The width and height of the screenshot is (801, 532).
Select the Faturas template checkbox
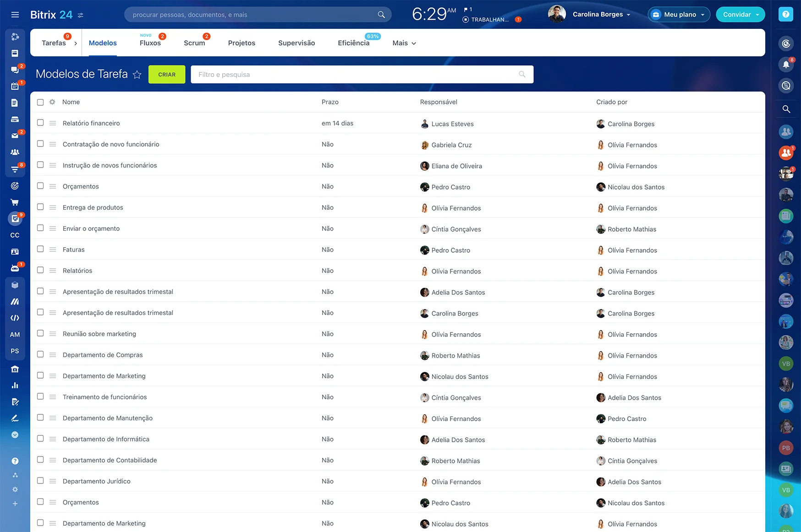point(40,249)
